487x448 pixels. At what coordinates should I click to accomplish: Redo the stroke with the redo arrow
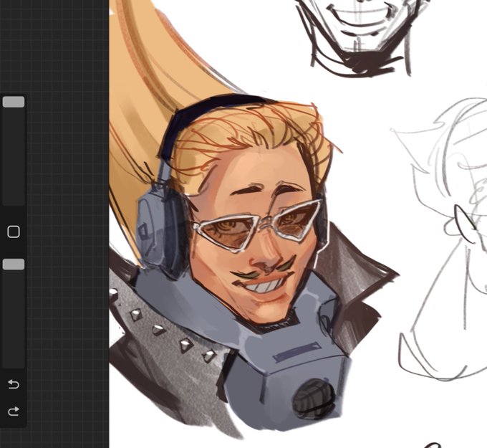coord(14,411)
